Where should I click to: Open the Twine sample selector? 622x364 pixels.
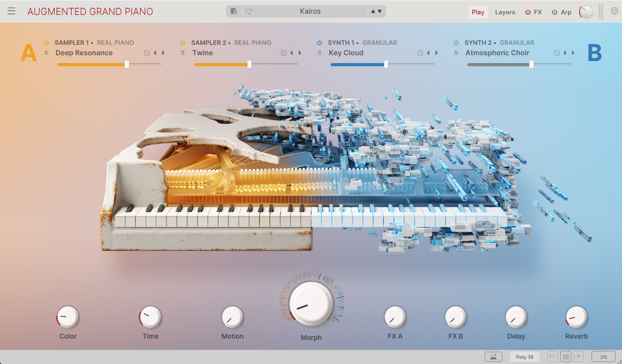click(x=203, y=53)
